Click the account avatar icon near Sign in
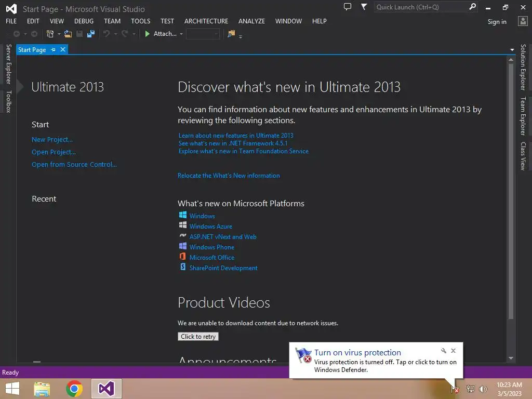 click(x=523, y=21)
